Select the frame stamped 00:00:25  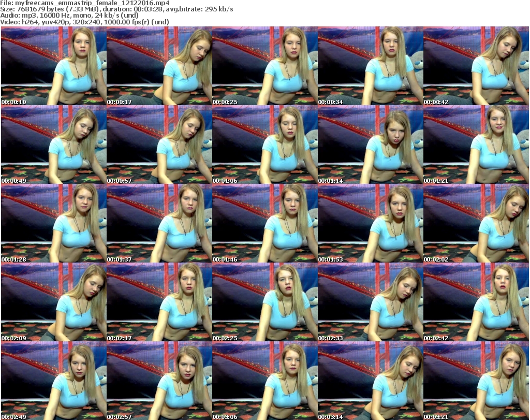pos(264,66)
